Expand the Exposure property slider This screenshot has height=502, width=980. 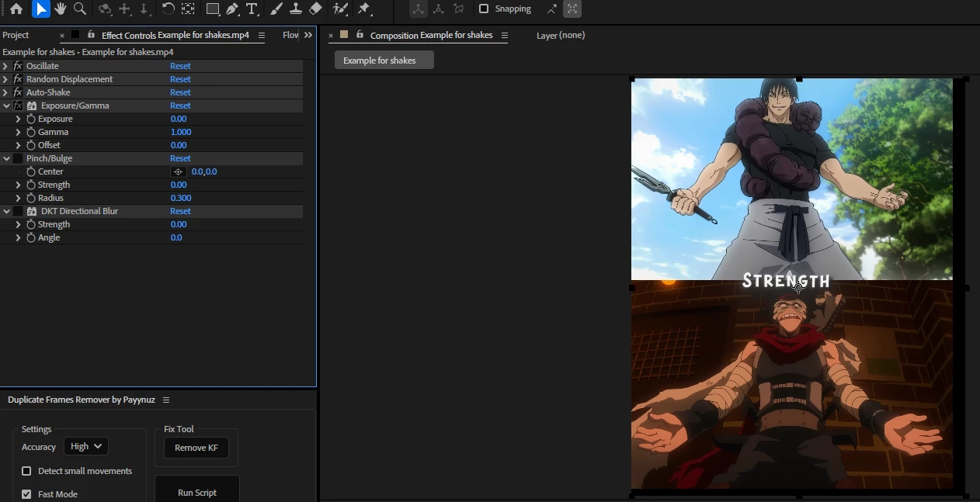click(19, 119)
